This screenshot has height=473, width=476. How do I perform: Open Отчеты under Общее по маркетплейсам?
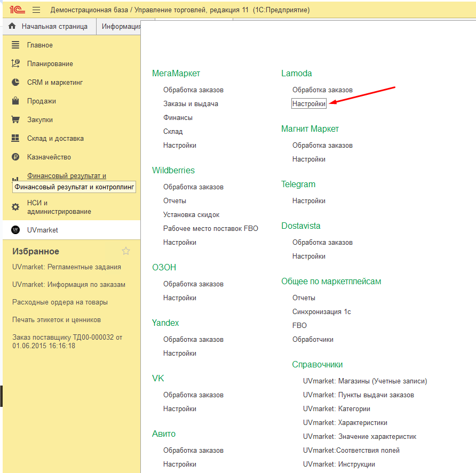click(x=304, y=298)
